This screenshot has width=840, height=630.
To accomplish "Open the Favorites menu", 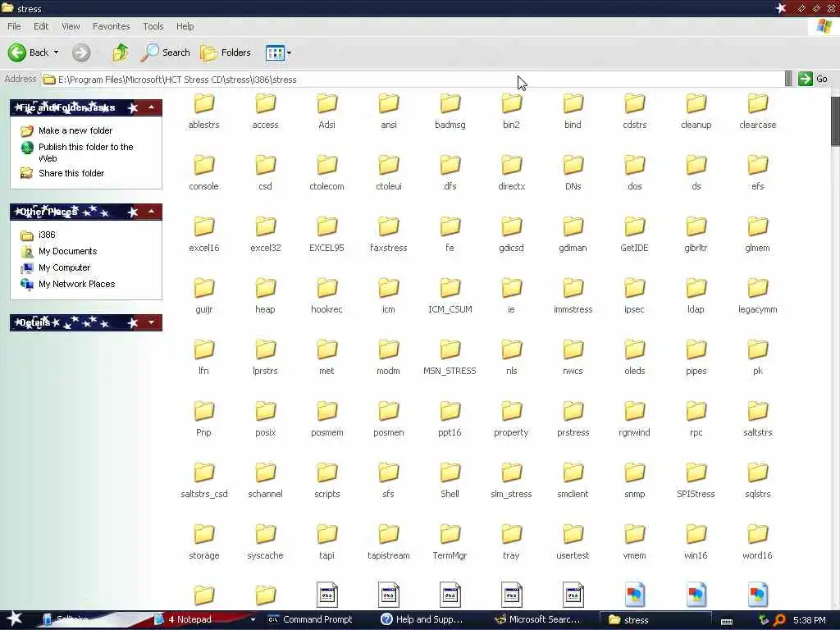I will (x=111, y=26).
